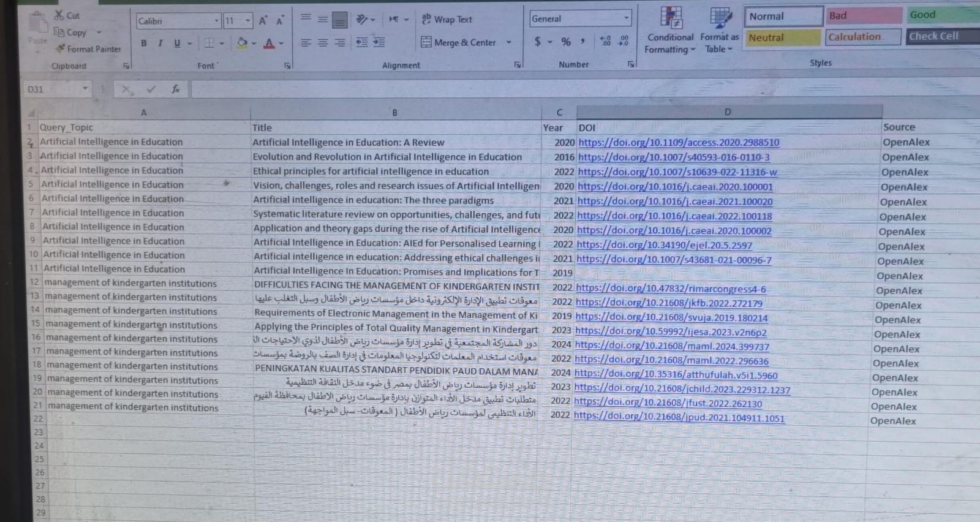
Task: Toggle Bold formatting
Action: point(143,43)
